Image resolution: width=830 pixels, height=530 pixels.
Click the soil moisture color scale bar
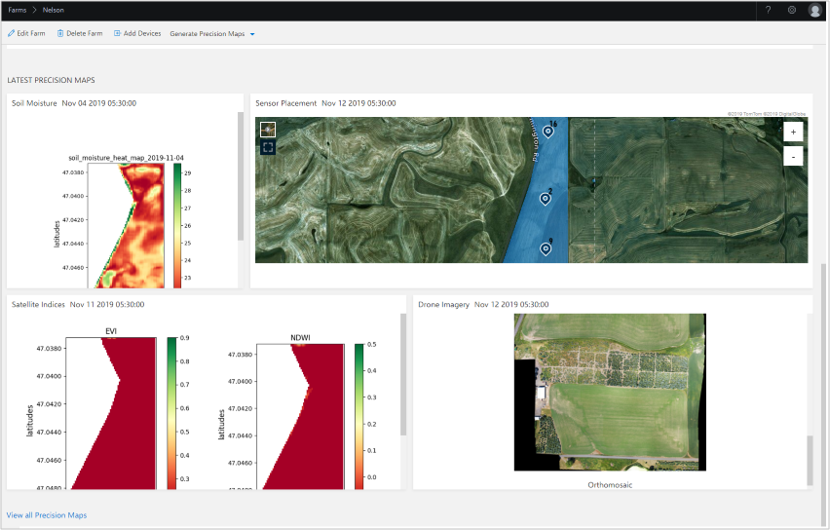177,226
